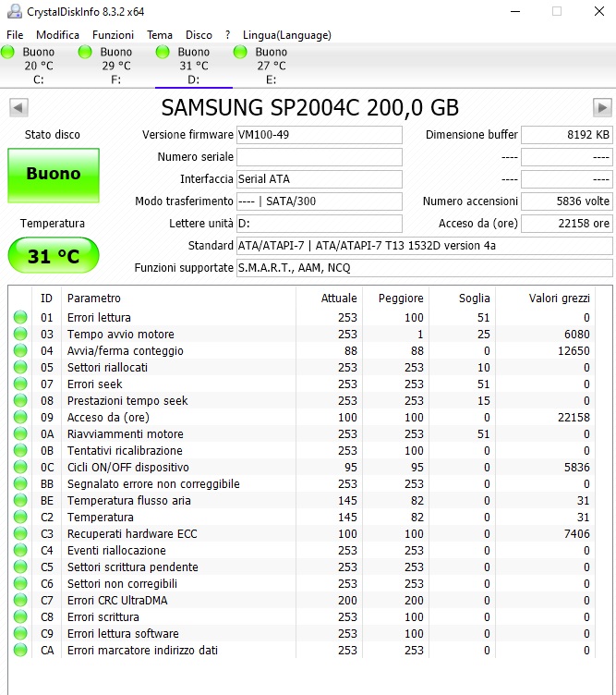
Task: Click green status dot for Recuperati hardware ECC
Action: click(20, 533)
